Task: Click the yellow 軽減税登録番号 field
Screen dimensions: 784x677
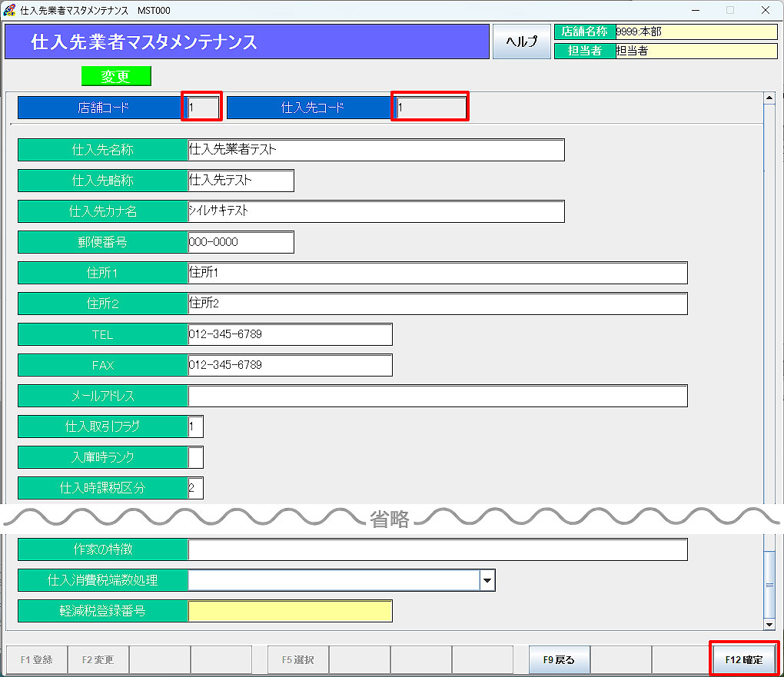Action: coord(290,611)
